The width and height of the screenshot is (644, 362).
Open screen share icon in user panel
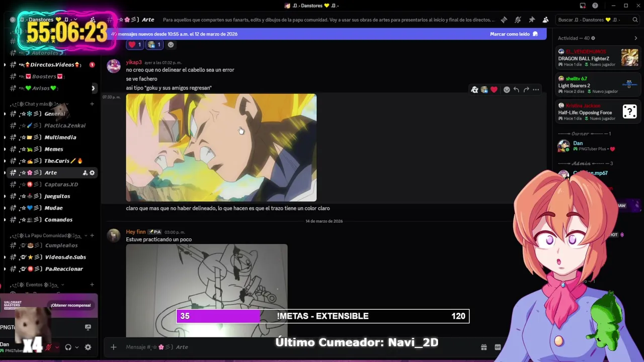click(x=88, y=327)
